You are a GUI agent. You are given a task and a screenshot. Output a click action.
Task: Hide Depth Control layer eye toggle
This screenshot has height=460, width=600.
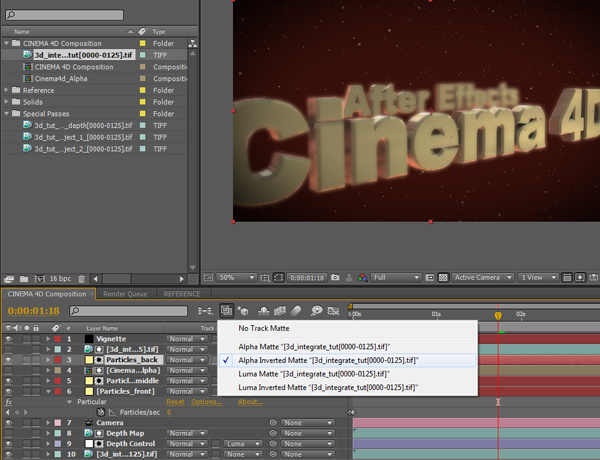tap(8, 444)
